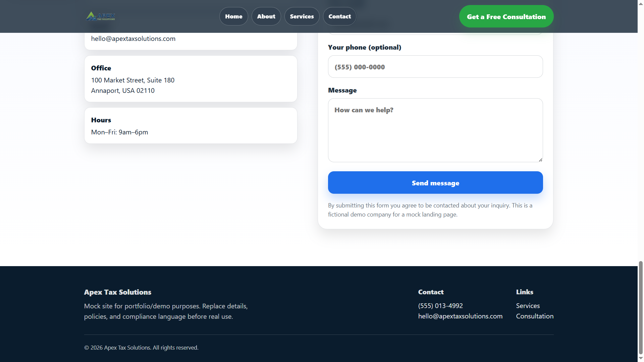Click the Hours information card

click(x=191, y=125)
